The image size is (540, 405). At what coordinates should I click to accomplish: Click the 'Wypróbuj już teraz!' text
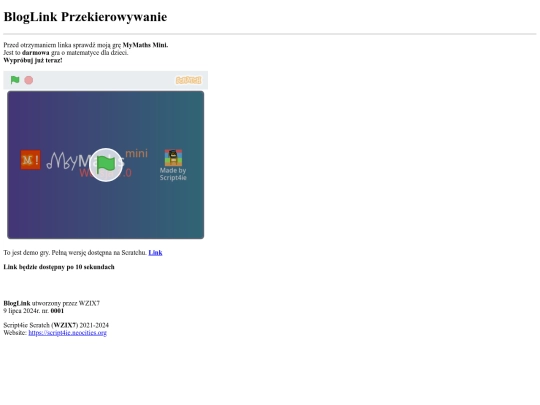coord(33,60)
